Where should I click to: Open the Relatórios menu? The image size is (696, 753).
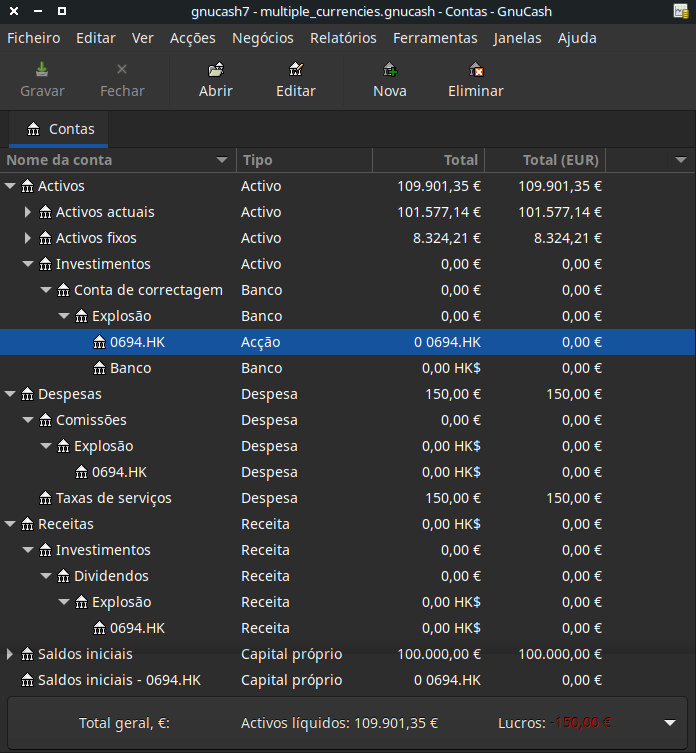point(343,38)
